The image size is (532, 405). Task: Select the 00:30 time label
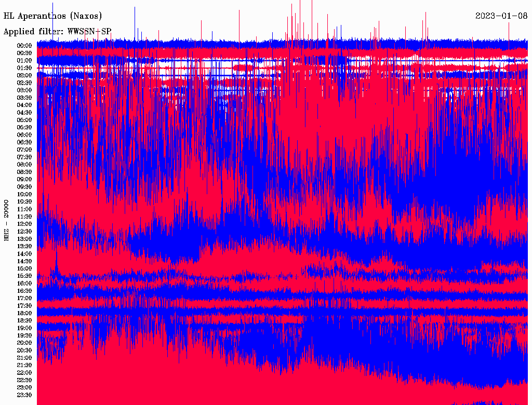click(24, 53)
